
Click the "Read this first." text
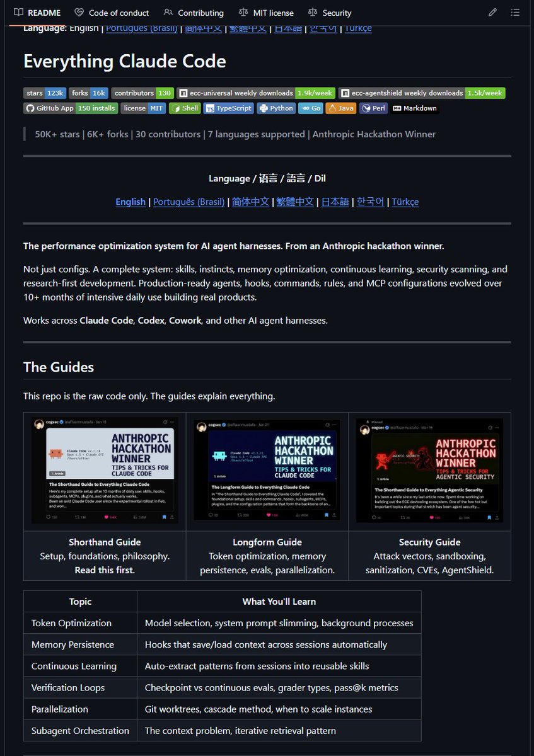(x=105, y=570)
